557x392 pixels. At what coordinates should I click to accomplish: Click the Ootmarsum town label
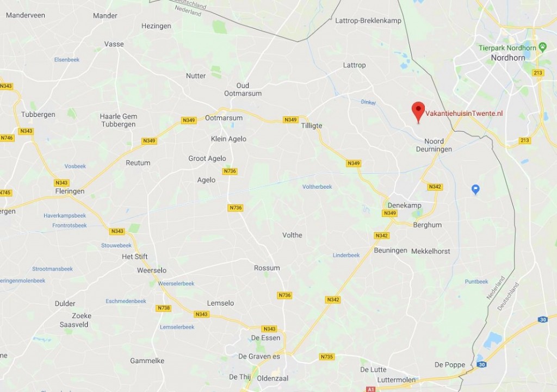click(224, 118)
